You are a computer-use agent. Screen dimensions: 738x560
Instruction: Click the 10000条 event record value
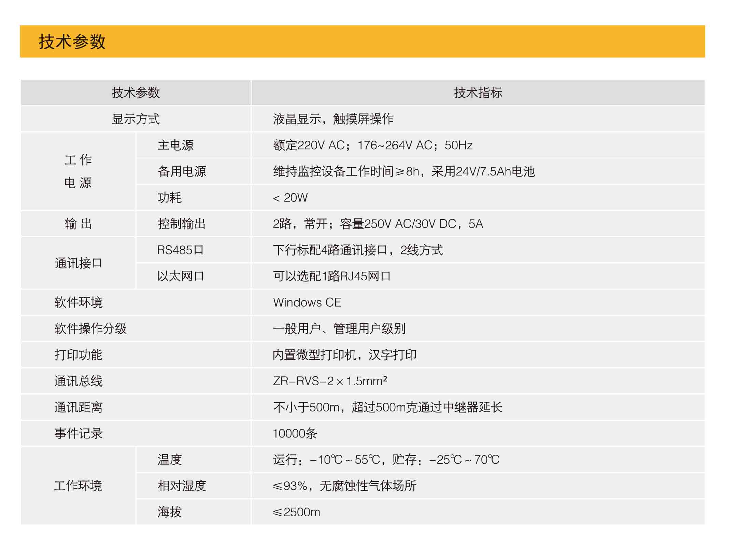point(295,434)
